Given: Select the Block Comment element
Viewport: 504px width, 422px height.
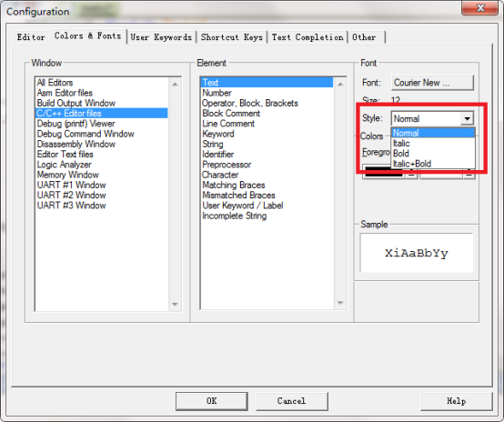Looking at the screenshot, I should 267,113.
